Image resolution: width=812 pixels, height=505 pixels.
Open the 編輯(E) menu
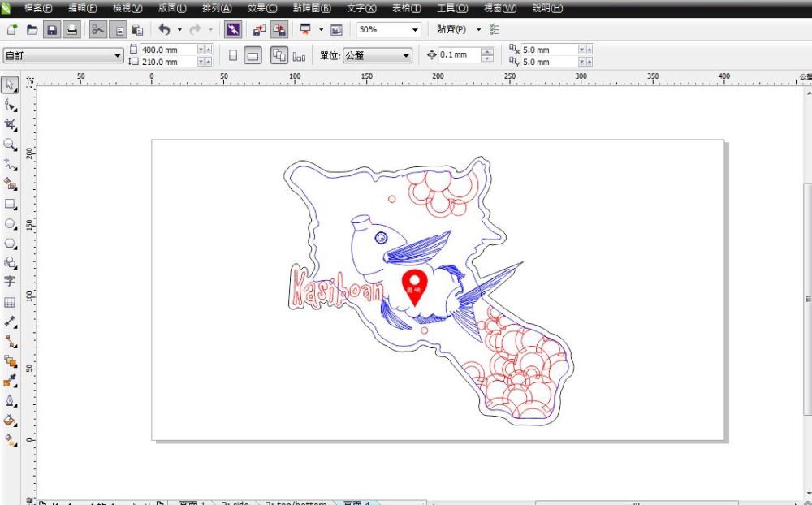(x=83, y=8)
